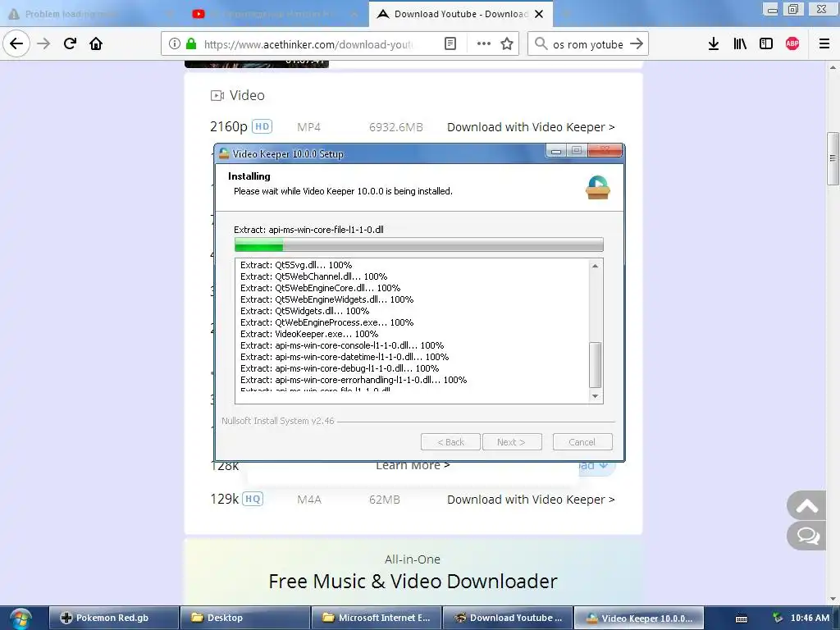Select the Download Youtube browser tab
Image resolution: width=840 pixels, height=630 pixels.
[461, 14]
